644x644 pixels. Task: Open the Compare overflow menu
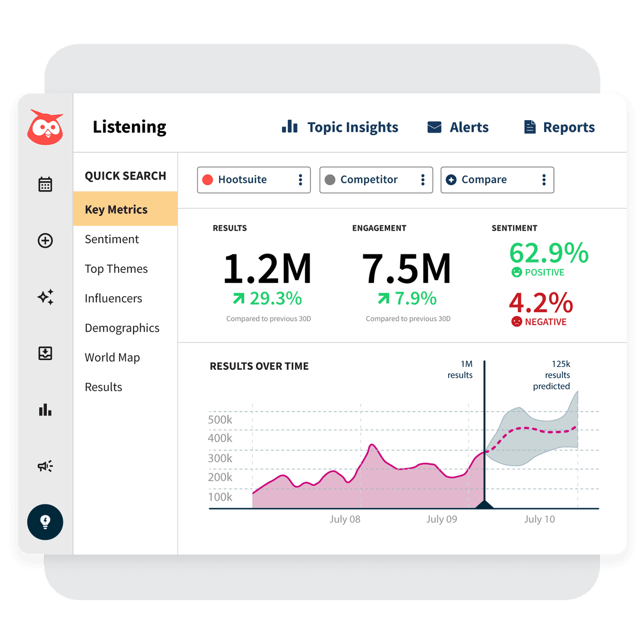(544, 180)
